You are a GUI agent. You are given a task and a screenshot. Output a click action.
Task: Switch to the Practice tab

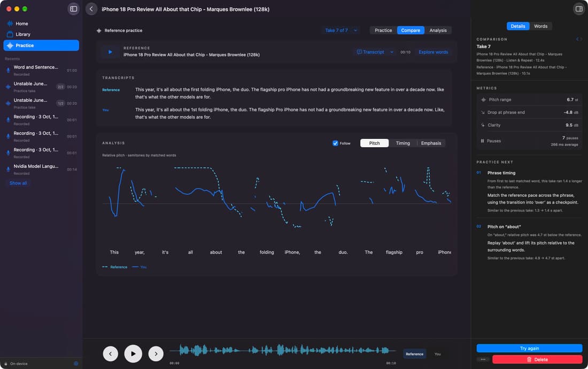pos(383,30)
